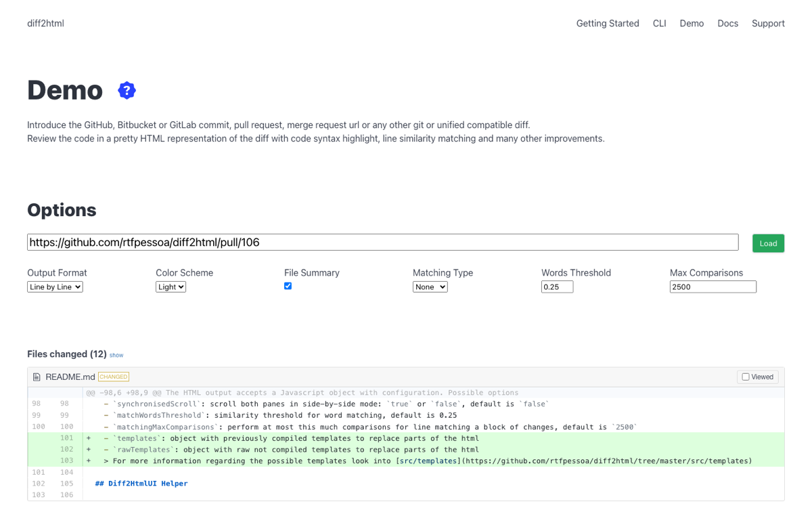Open the Demo nav item
812x508 pixels.
tap(692, 23)
